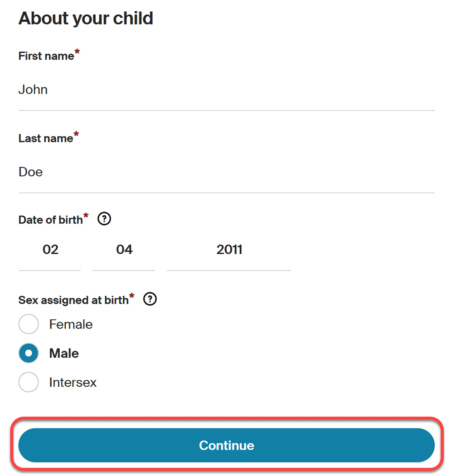Click the "Intersex" option label text
Screen dimensions: 451x476
73,382
